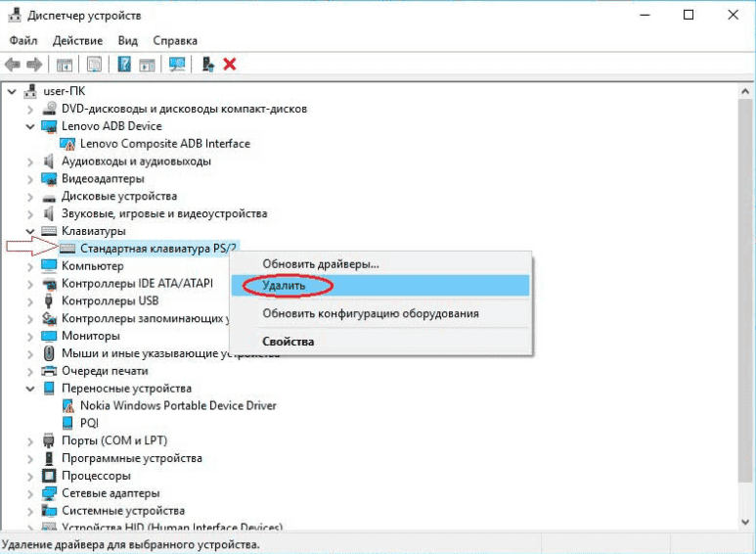Open the Properties toolbar icon
756x554 pixels.
[94, 65]
